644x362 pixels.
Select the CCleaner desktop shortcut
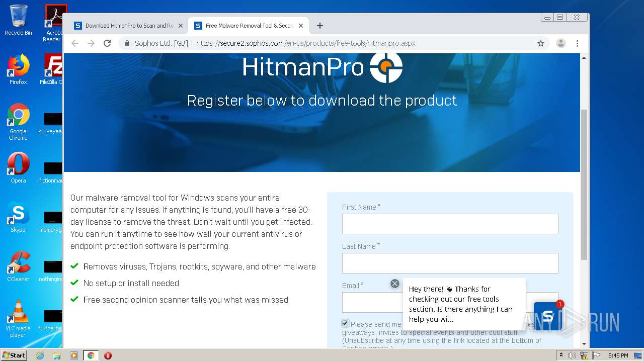[x=18, y=266]
